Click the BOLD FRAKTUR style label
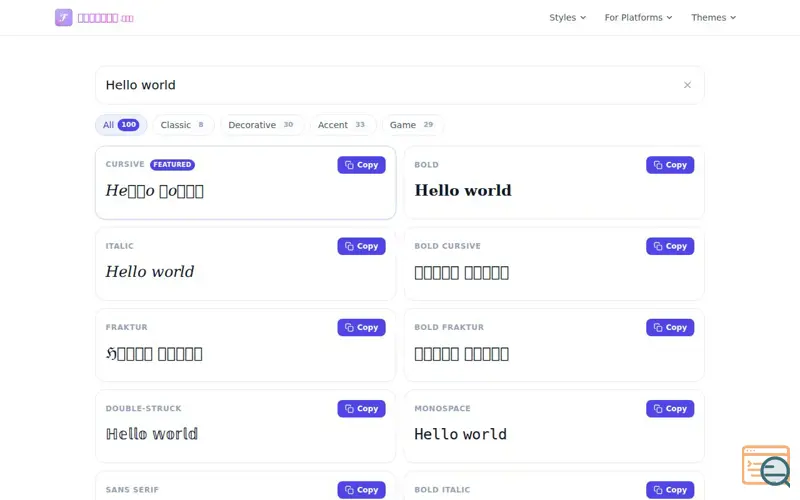This screenshot has width=800, height=500. [x=449, y=327]
